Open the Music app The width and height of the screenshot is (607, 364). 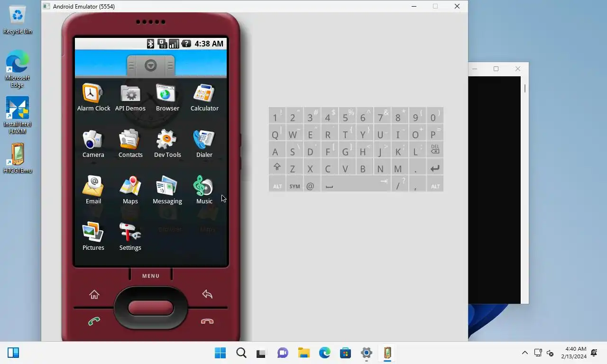point(204,191)
